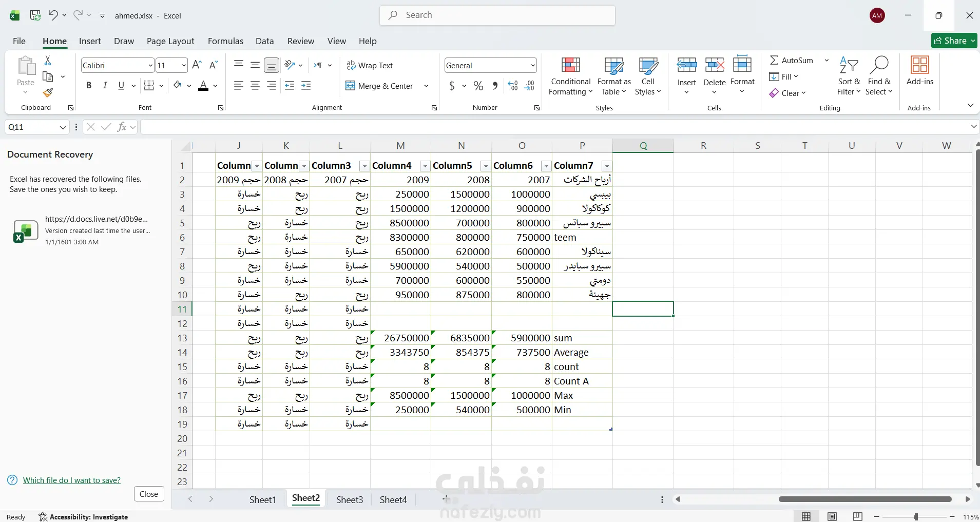Click the Insert cells icon
This screenshot has width=980, height=522.
[x=687, y=65]
